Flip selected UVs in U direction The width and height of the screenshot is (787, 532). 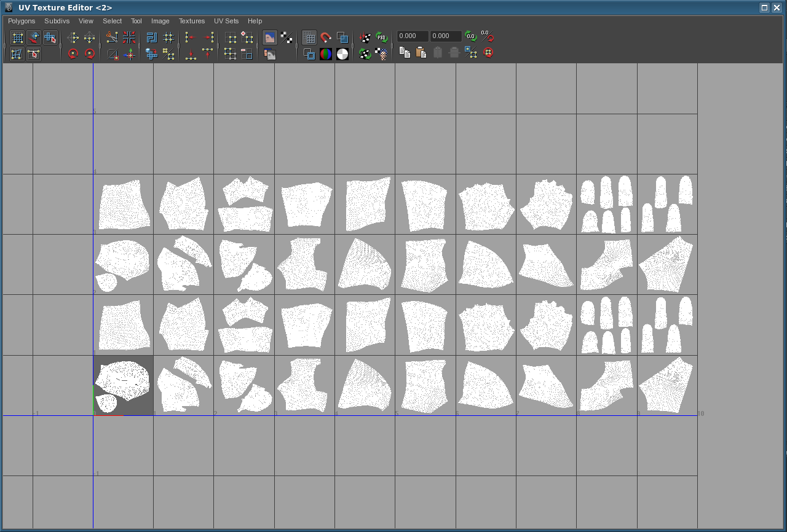pyautogui.click(x=73, y=37)
